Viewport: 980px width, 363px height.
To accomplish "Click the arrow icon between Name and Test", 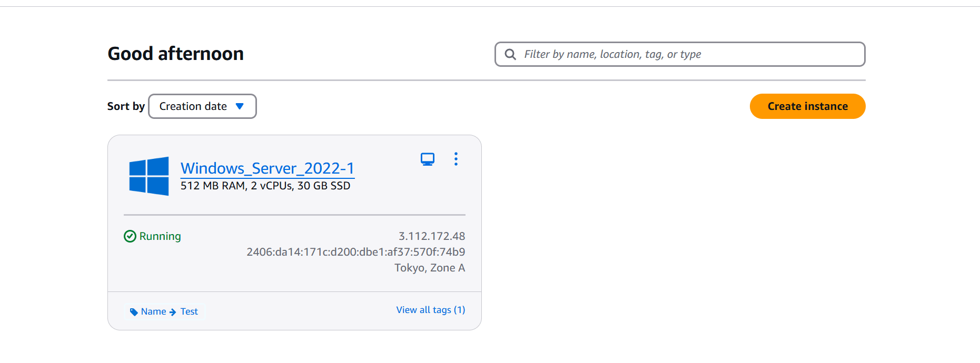I will (173, 312).
